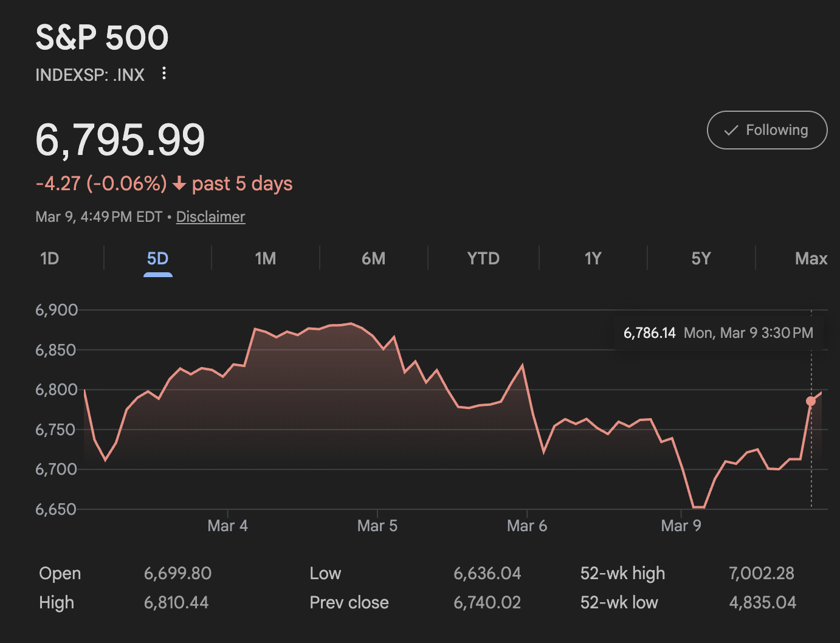Show the 5Y chart
840x643 pixels.
[701, 258]
